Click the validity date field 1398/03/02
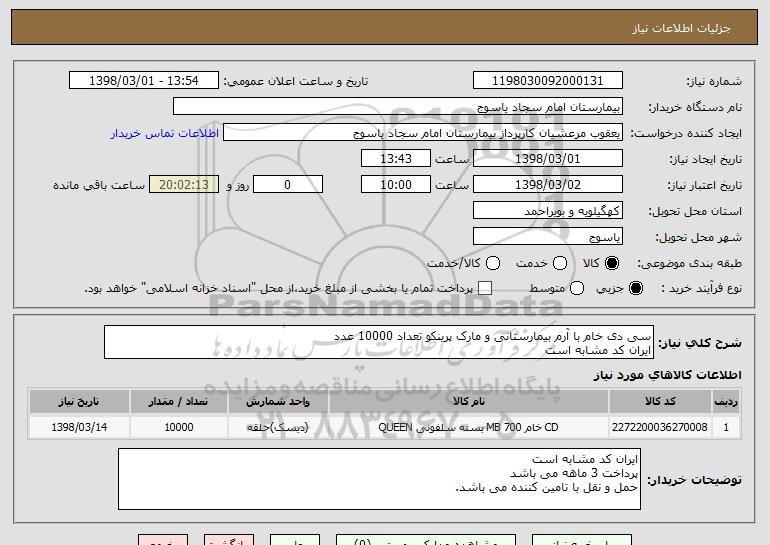The height and width of the screenshot is (545, 770). 548,185
